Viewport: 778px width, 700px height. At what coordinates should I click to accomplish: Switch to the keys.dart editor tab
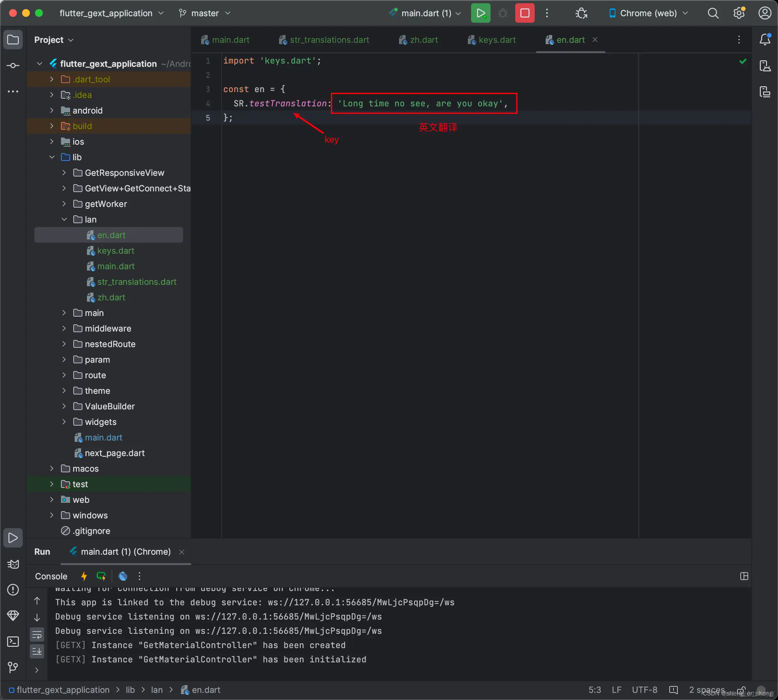(497, 40)
